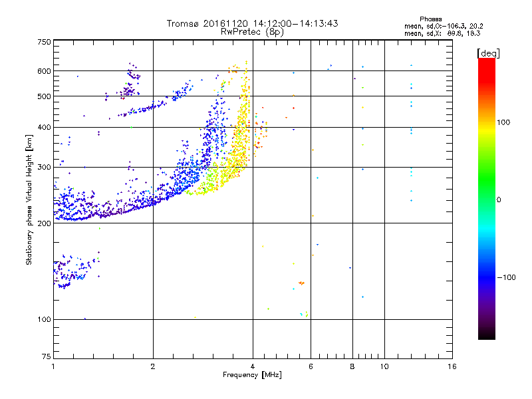Click the 'RwPretec (8p)' subtitle

(x=252, y=32)
